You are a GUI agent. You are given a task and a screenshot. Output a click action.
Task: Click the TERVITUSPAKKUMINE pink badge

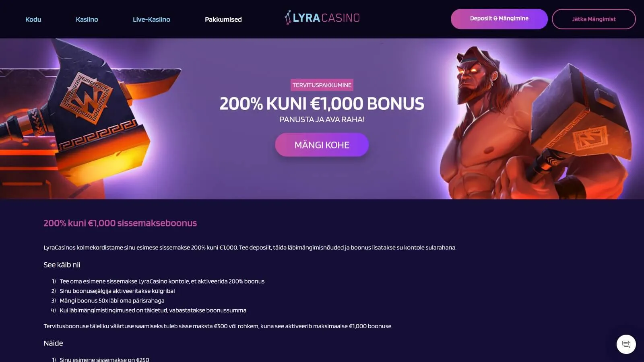(x=322, y=85)
